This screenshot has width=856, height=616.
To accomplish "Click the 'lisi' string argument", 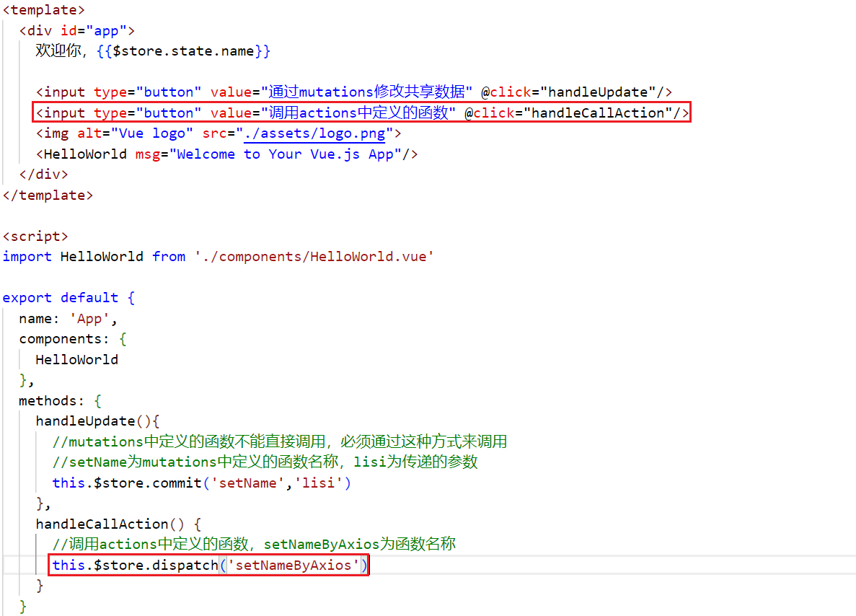I will click(318, 483).
